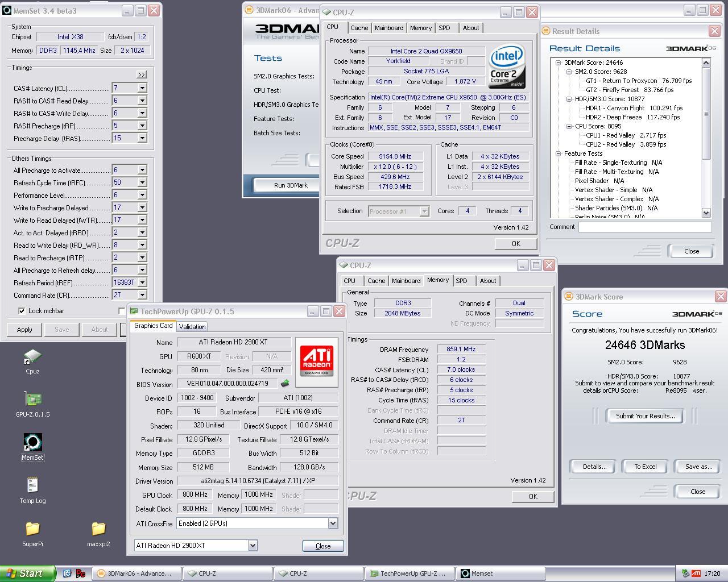Click Apply button in MemSet
This screenshot has width=728, height=582.
tap(24, 330)
